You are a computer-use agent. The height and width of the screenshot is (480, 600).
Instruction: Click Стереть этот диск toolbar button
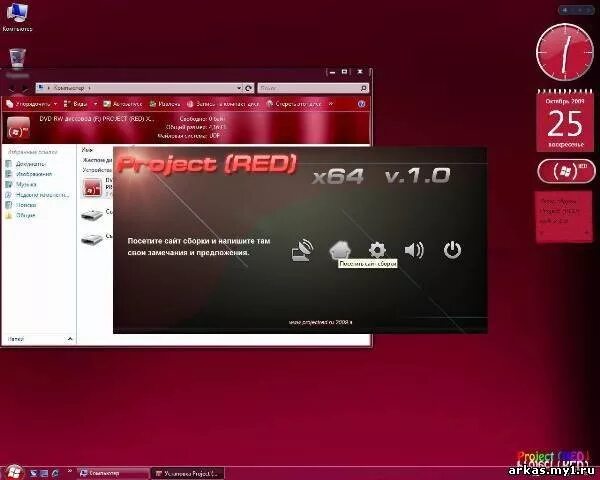pos(294,104)
